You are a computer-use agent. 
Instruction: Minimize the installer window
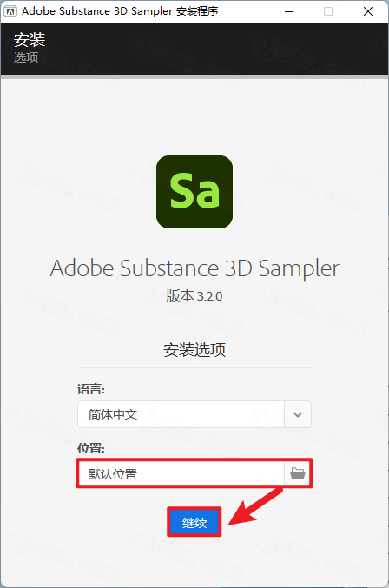(x=289, y=11)
